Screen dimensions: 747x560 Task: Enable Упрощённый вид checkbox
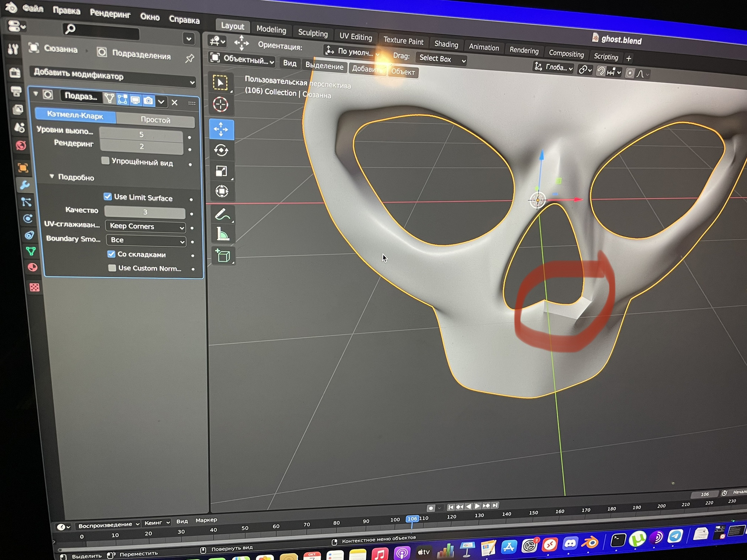pyautogui.click(x=105, y=160)
